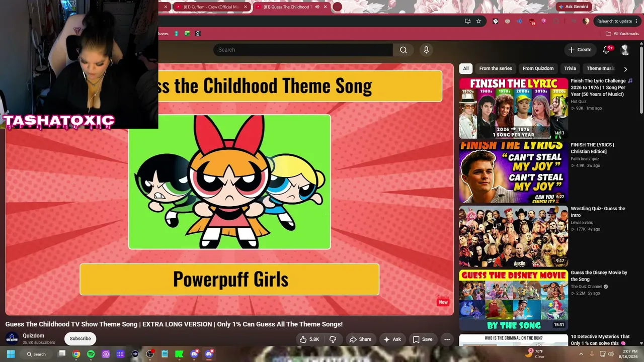The width and height of the screenshot is (644, 362).
Task: Open Google Chrome from the taskbar
Action: (x=76, y=354)
